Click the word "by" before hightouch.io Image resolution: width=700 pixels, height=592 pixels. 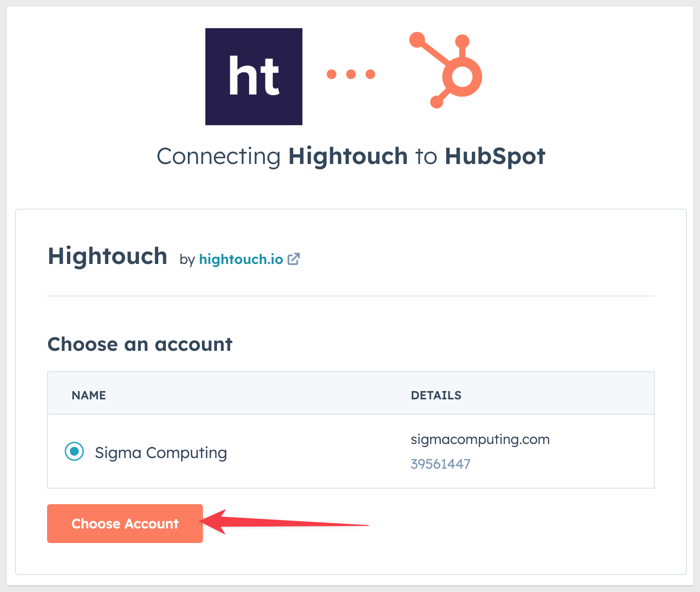tap(187, 260)
